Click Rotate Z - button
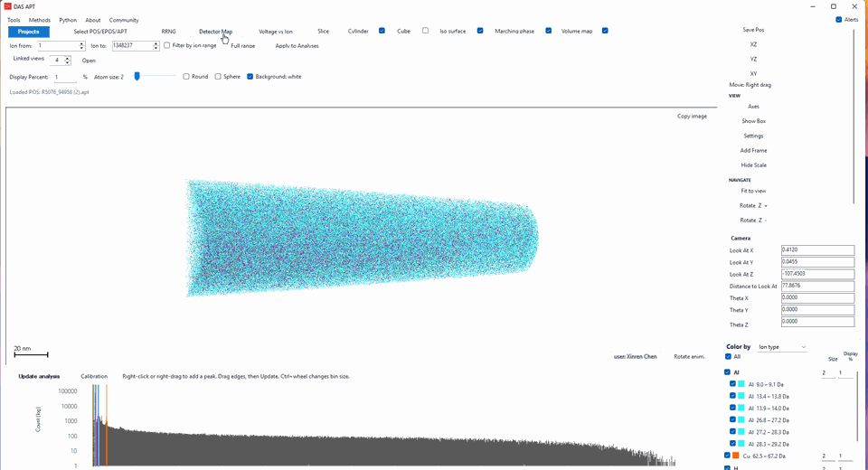Image resolution: width=868 pixels, height=470 pixels. (x=753, y=221)
